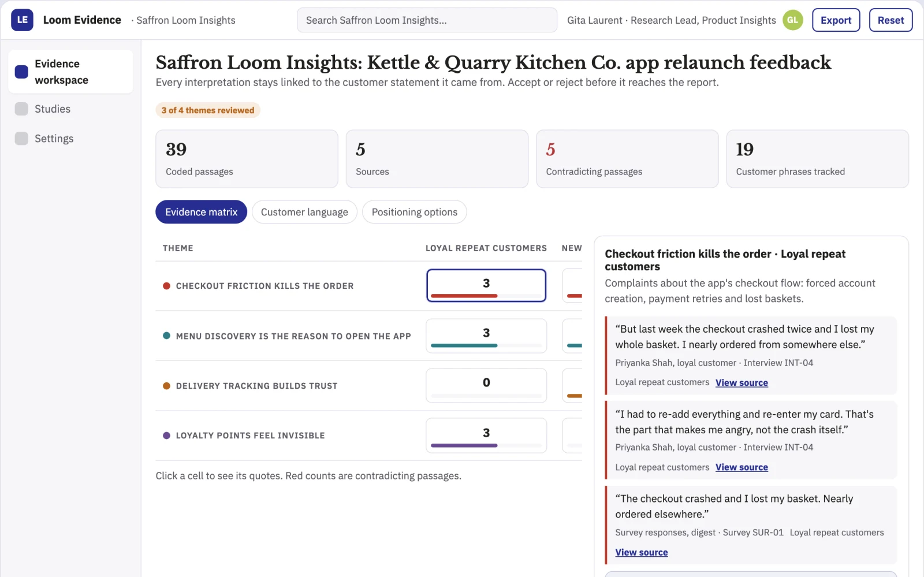Switch to the Customer language tab

pos(304,212)
